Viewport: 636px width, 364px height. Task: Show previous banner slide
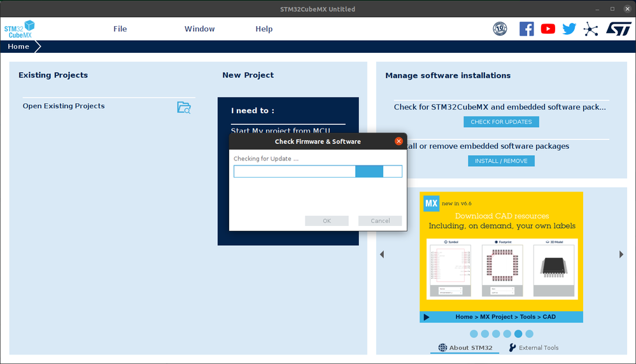point(382,254)
